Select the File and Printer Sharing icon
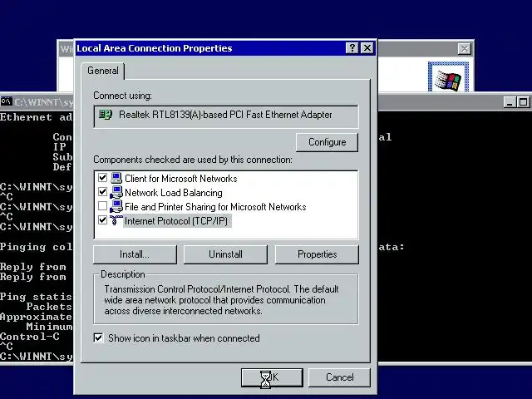The height and width of the screenshot is (399, 532). pos(116,207)
